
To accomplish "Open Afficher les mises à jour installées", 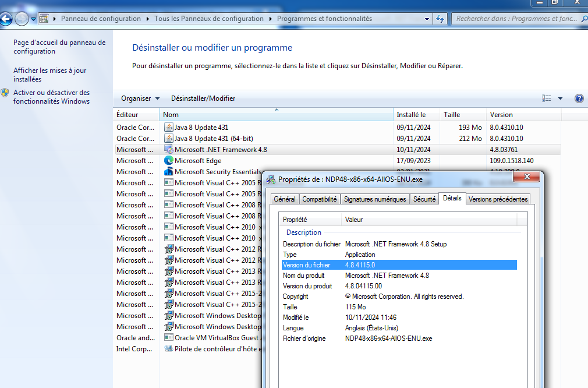I will pyautogui.click(x=50, y=75).
